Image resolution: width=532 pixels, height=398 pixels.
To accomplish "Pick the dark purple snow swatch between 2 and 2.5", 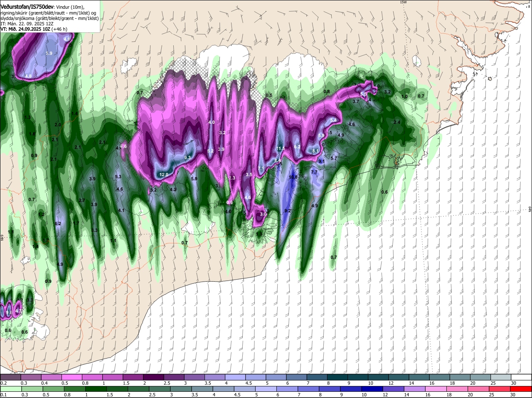I will click(153, 377).
